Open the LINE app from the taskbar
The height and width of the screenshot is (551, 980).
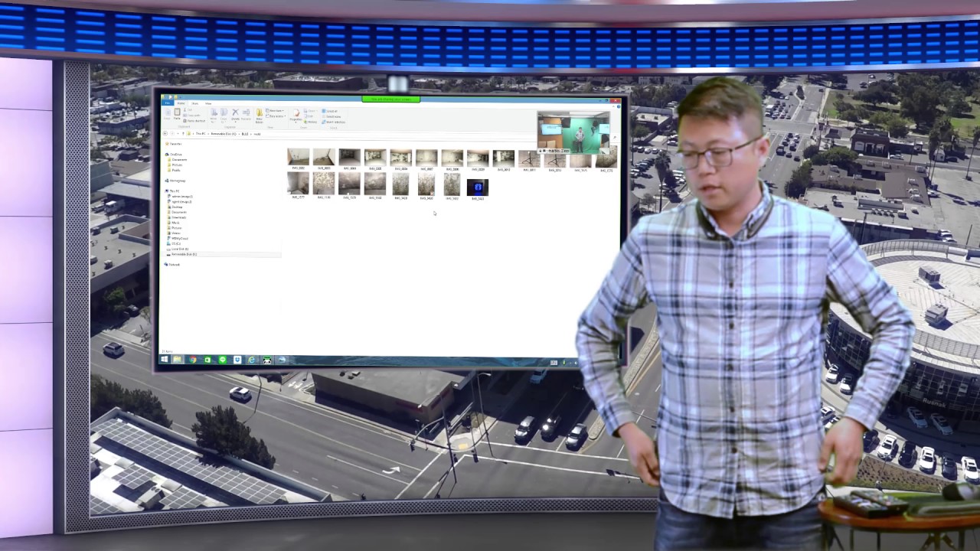222,360
